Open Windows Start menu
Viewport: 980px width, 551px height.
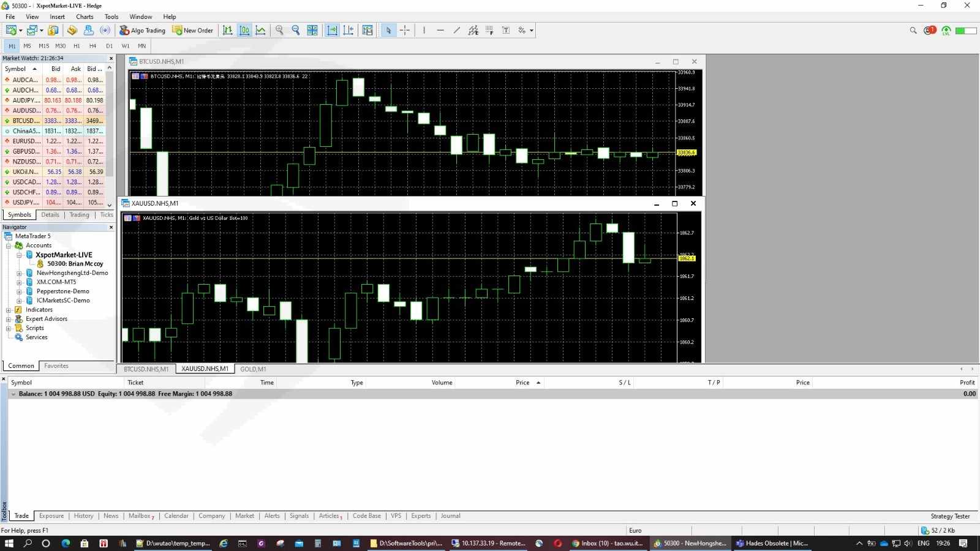pos(9,543)
